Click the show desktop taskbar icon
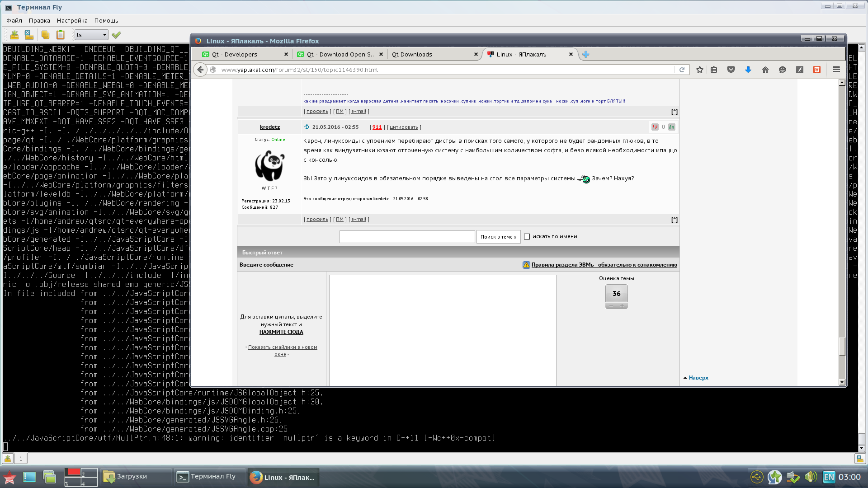Viewport: 868px width, 488px height. (29, 477)
